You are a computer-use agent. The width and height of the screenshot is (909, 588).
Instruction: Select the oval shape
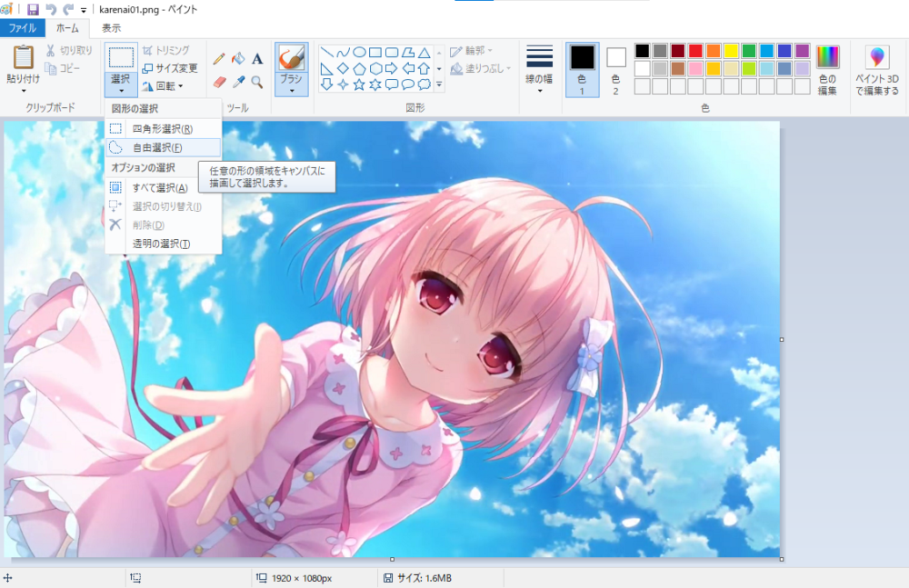point(359,53)
